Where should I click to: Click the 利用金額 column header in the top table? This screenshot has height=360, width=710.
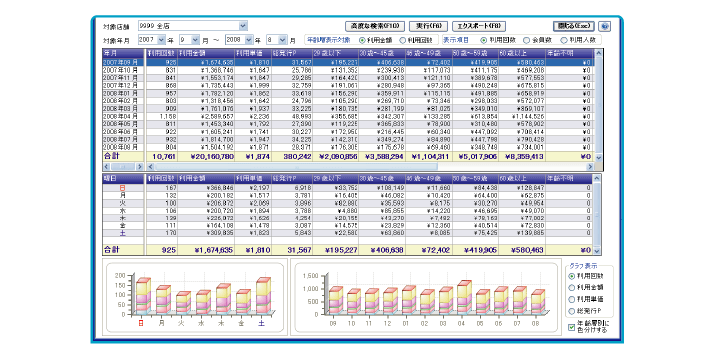(x=206, y=53)
